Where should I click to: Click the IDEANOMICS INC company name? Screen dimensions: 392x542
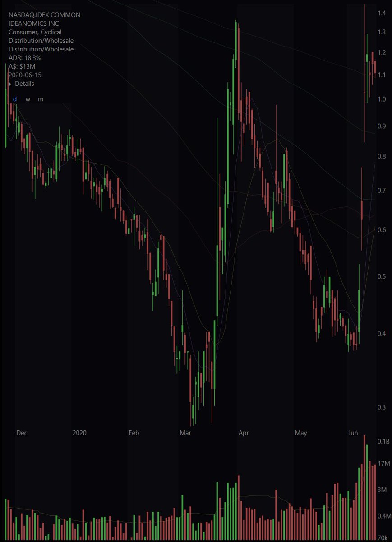click(34, 23)
